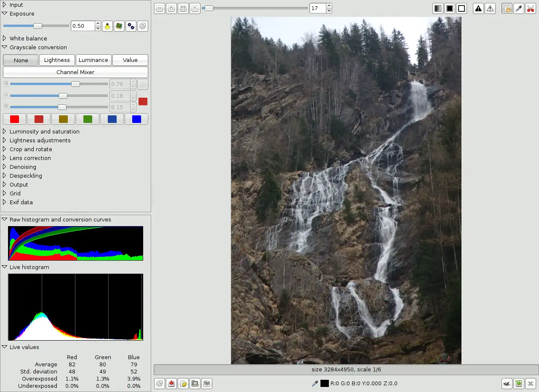Image resolution: width=539 pixels, height=392 pixels.
Task: Click the gradient-filled square icon in the top toolbar
Action: coord(438,8)
